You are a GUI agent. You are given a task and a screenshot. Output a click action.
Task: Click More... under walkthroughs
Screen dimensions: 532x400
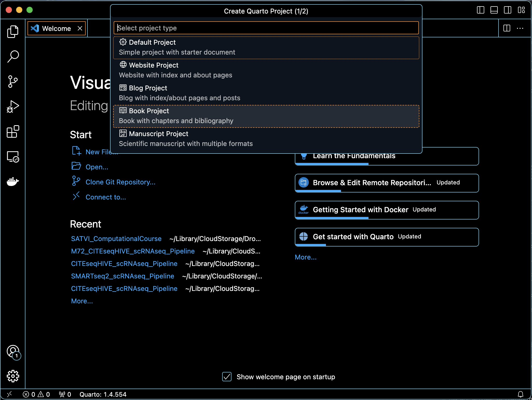pos(306,257)
